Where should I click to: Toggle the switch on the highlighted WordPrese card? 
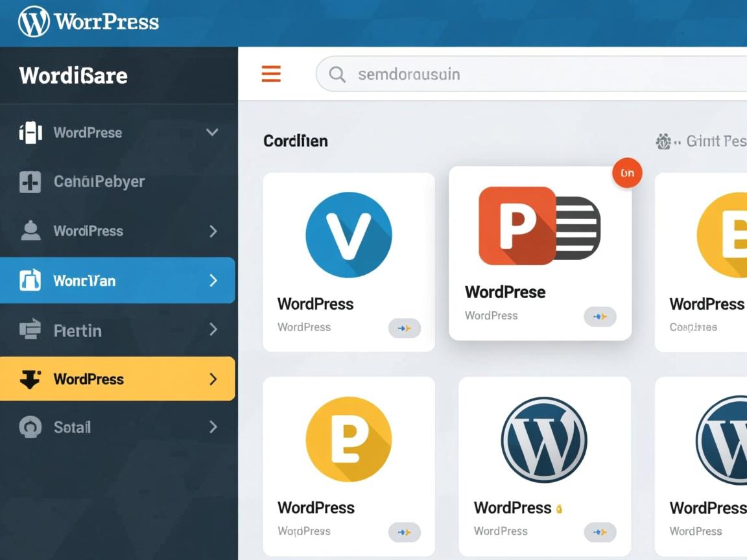point(600,317)
